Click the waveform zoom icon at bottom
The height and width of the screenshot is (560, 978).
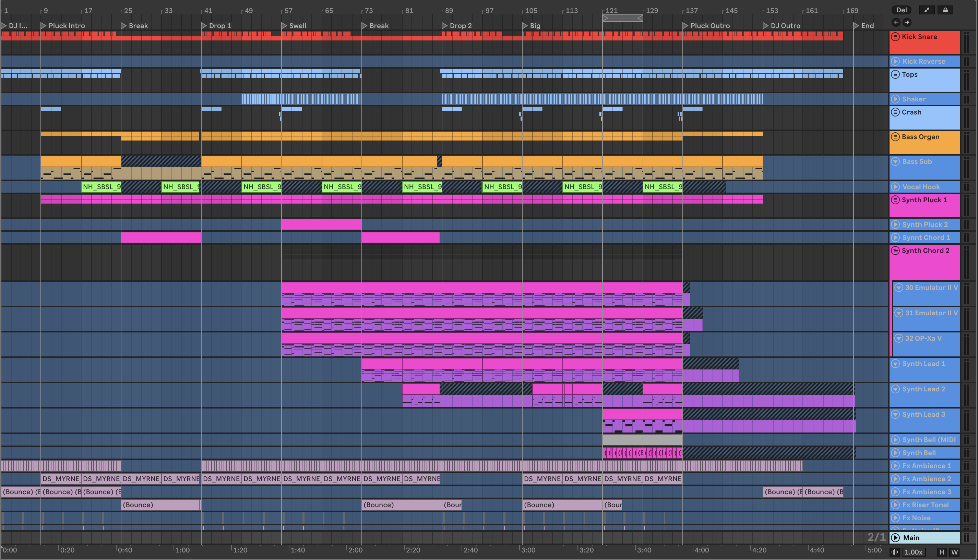(x=895, y=552)
